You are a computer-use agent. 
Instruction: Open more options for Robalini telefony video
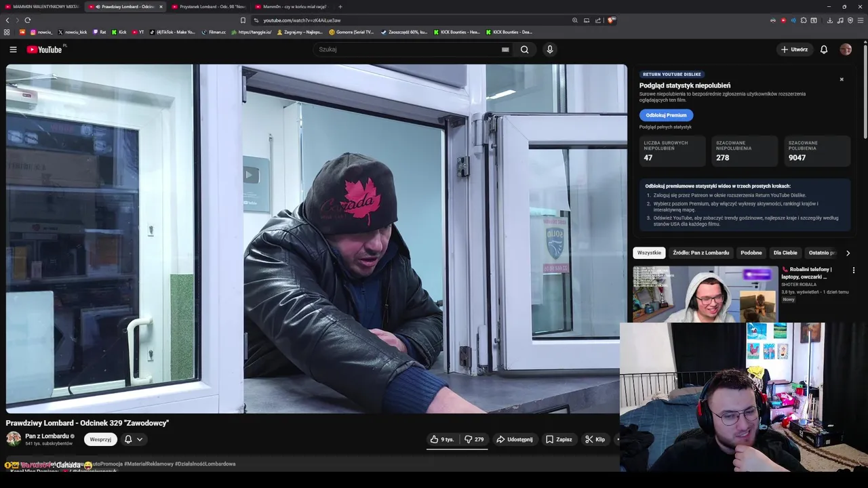click(854, 270)
